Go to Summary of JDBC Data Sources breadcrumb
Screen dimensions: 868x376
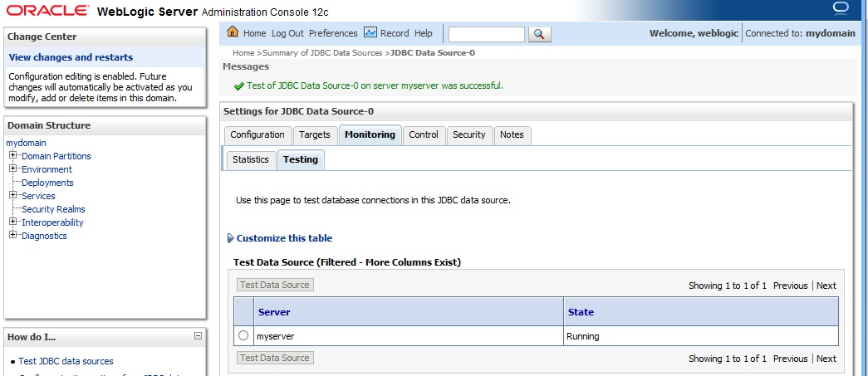pos(322,53)
